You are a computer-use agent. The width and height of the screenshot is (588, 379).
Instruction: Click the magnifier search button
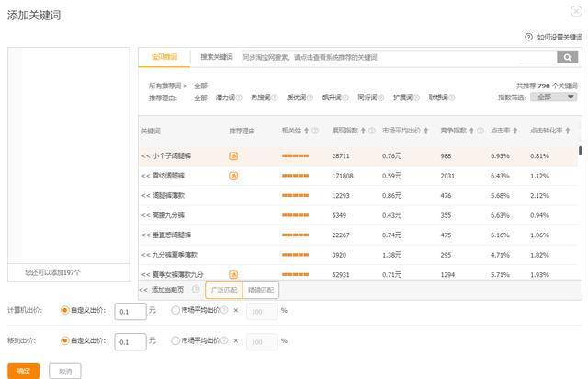[x=568, y=57]
